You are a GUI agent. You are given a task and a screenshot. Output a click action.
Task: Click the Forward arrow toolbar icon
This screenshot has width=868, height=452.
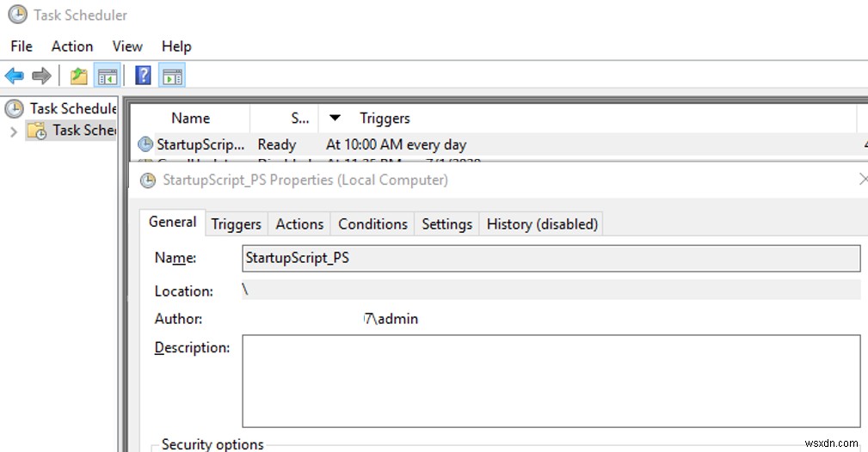41,76
